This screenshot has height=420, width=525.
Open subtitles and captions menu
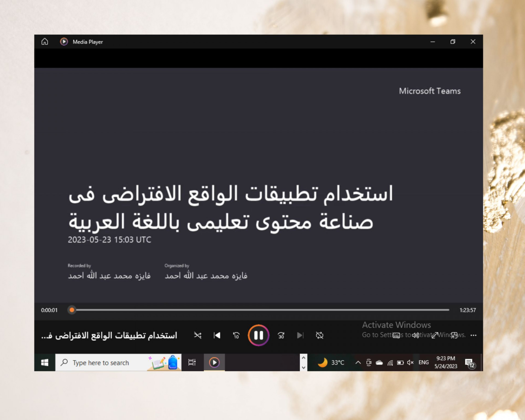[396, 335]
